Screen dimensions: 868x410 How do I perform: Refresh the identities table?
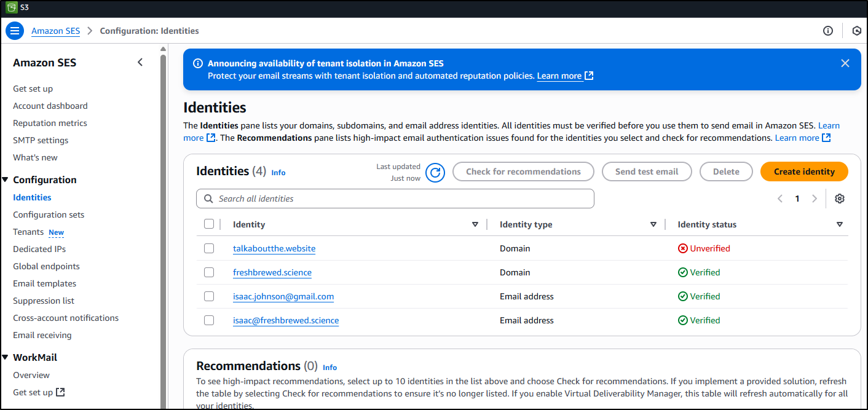click(435, 172)
